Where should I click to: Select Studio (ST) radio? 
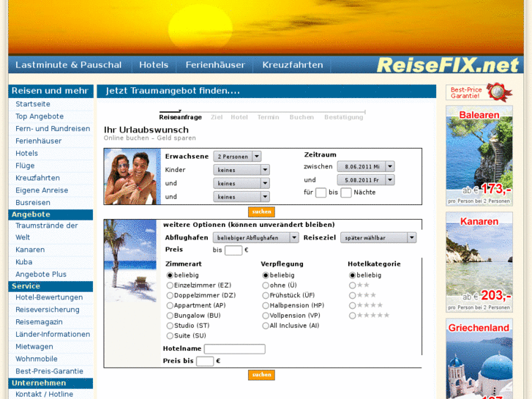[170, 326]
